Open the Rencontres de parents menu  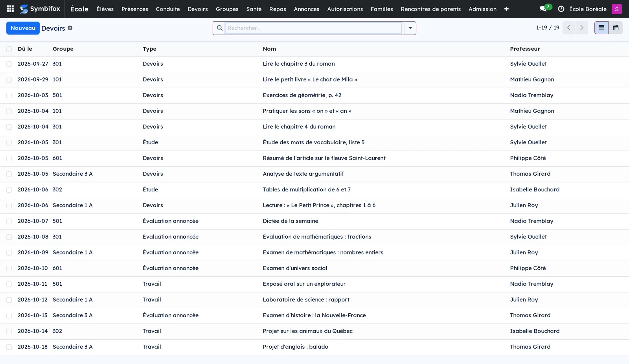point(430,9)
